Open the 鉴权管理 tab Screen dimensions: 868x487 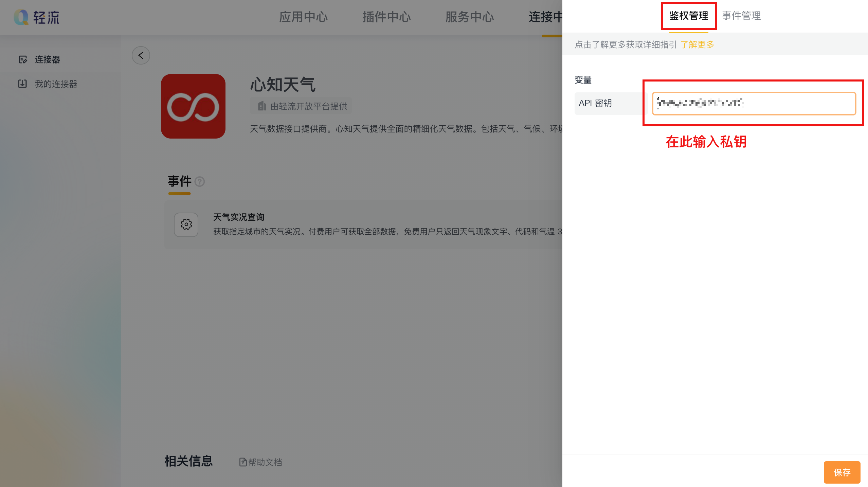pos(689,16)
